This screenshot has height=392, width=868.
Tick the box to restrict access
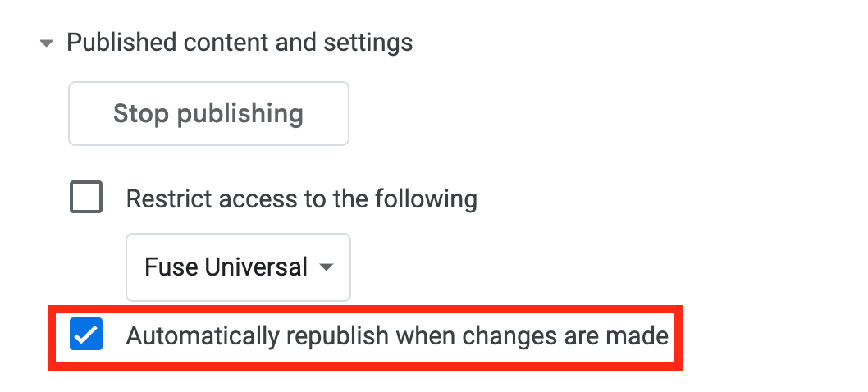[86, 198]
